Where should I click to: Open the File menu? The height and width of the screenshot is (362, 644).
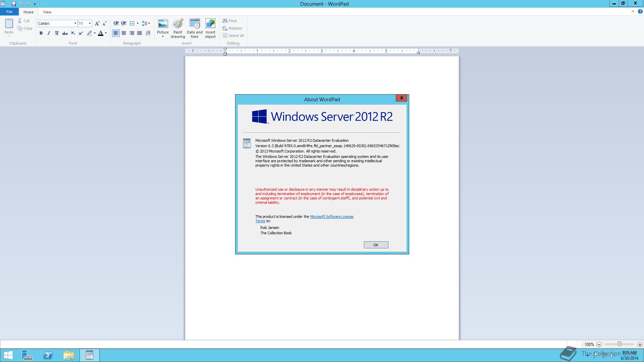pos(9,12)
